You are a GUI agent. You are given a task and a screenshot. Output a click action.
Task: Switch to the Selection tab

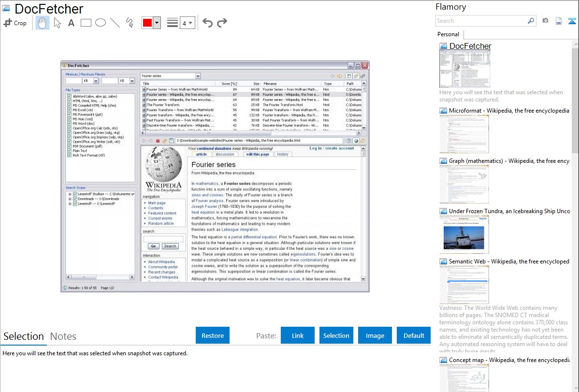click(x=24, y=336)
